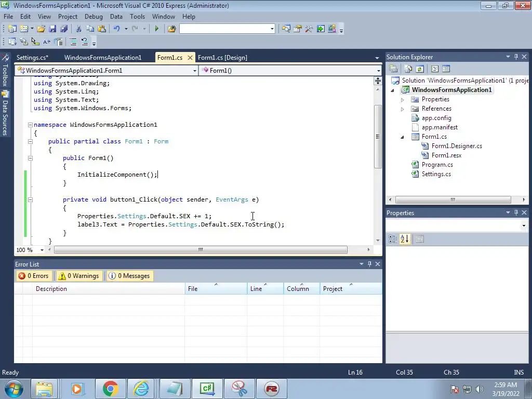532x399 pixels.
Task: Toggle the 0 Errors filter button
Action: click(34, 276)
